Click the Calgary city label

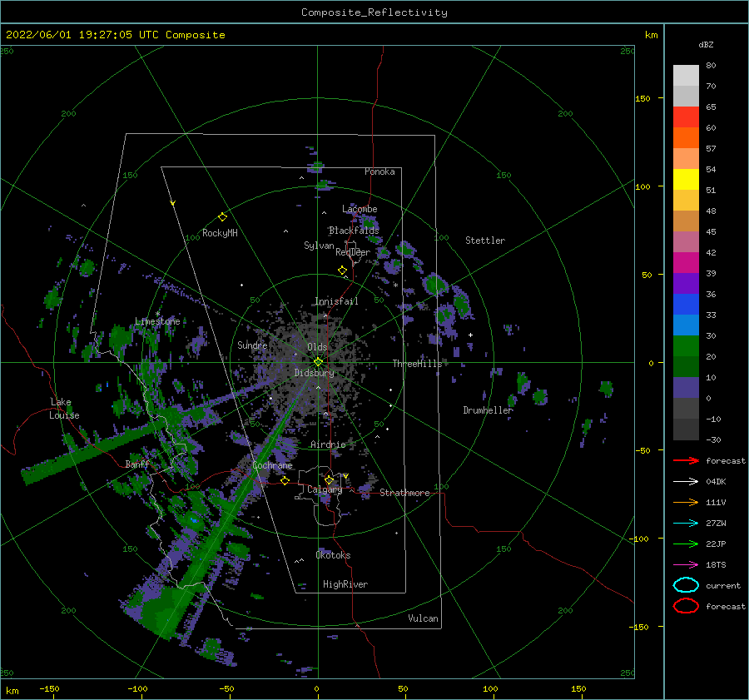coord(325,489)
